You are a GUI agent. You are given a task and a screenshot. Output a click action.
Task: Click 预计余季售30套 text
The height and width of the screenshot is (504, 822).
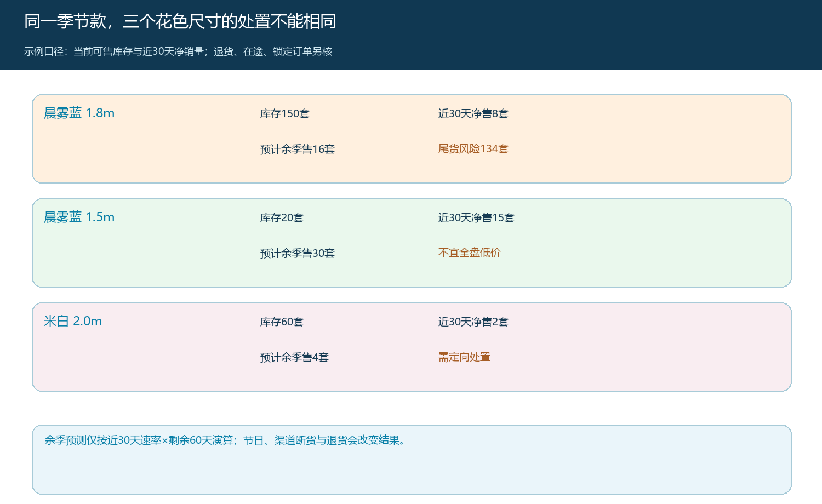[298, 253]
